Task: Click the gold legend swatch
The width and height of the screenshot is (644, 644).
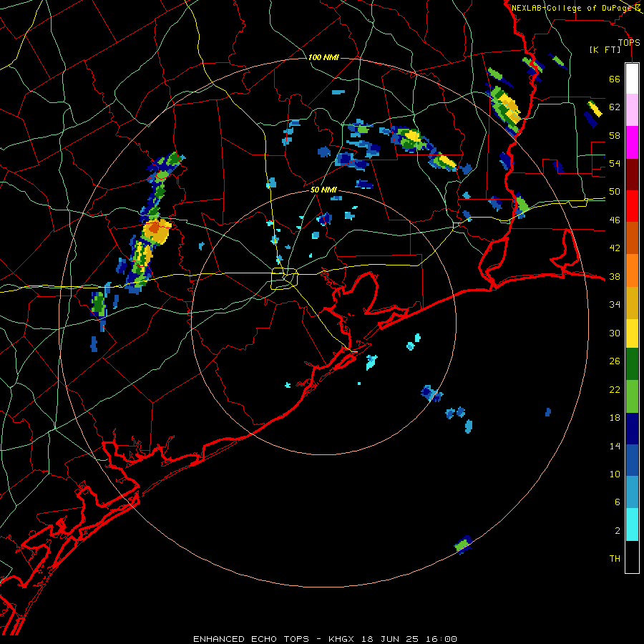Action: tap(632, 303)
